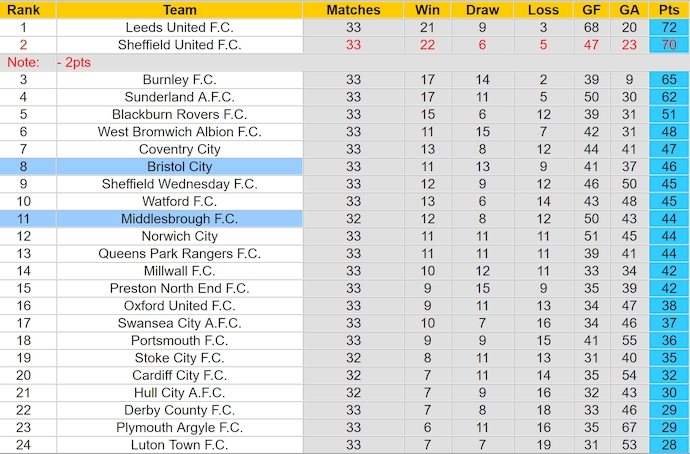
Task: Click the Rank column header
Action: click(x=23, y=10)
